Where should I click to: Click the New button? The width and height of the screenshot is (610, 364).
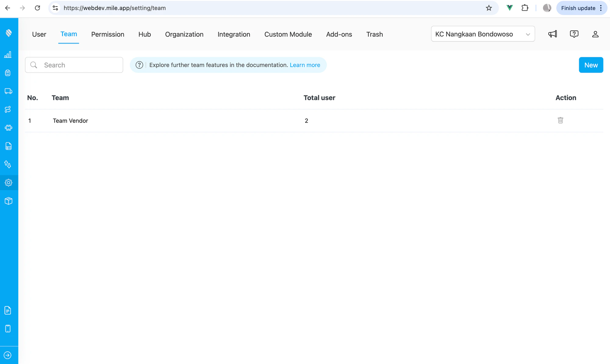click(591, 65)
